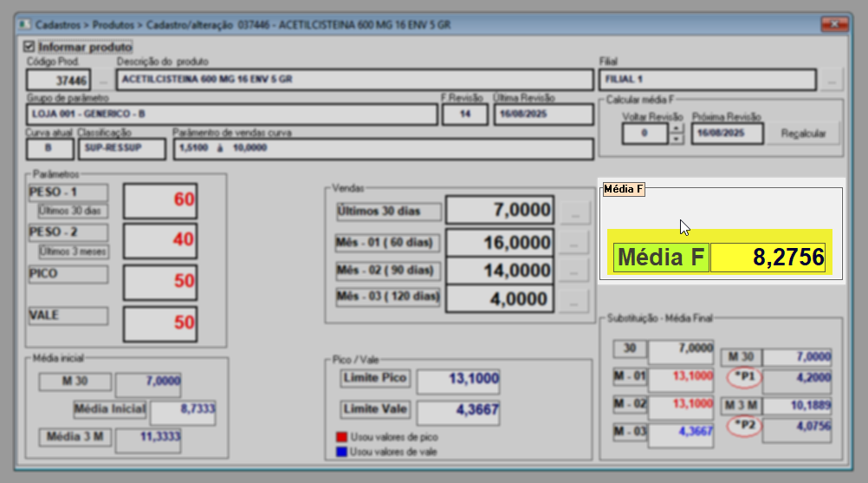Increase Voltar Revisão with up arrow
The image size is (868, 483).
click(676, 128)
